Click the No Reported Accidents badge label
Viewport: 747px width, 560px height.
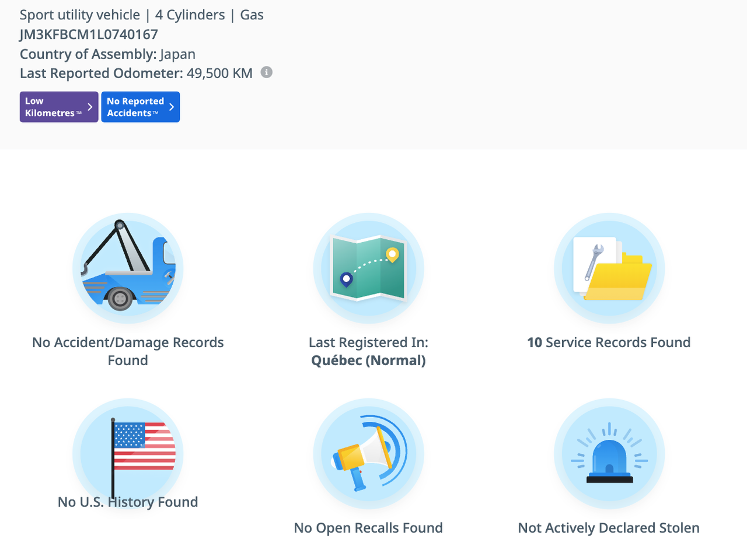[135, 107]
